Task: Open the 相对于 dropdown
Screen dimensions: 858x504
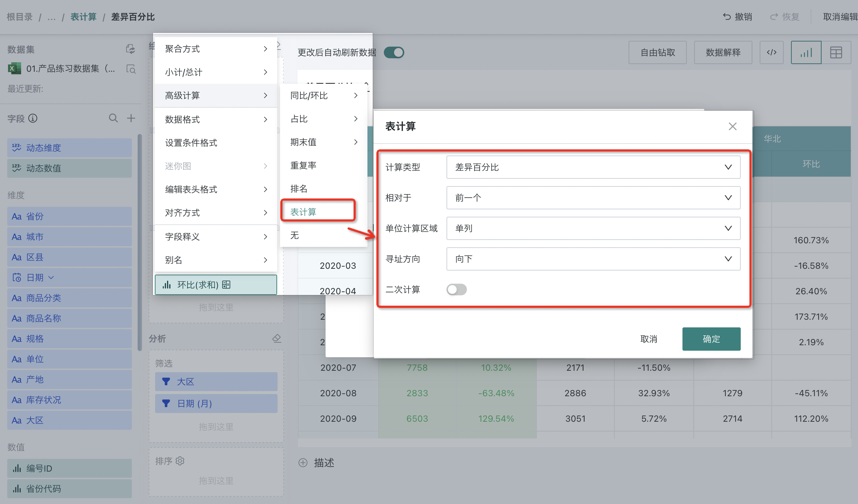Action: point(593,198)
